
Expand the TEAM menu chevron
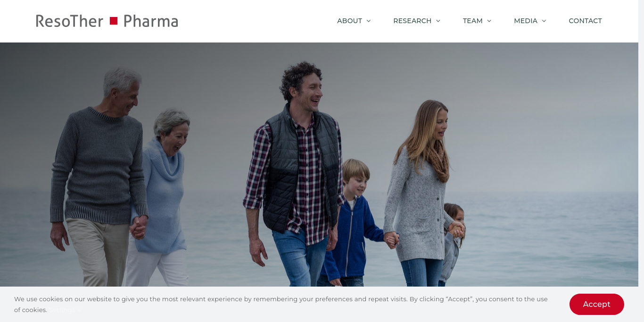tap(489, 21)
